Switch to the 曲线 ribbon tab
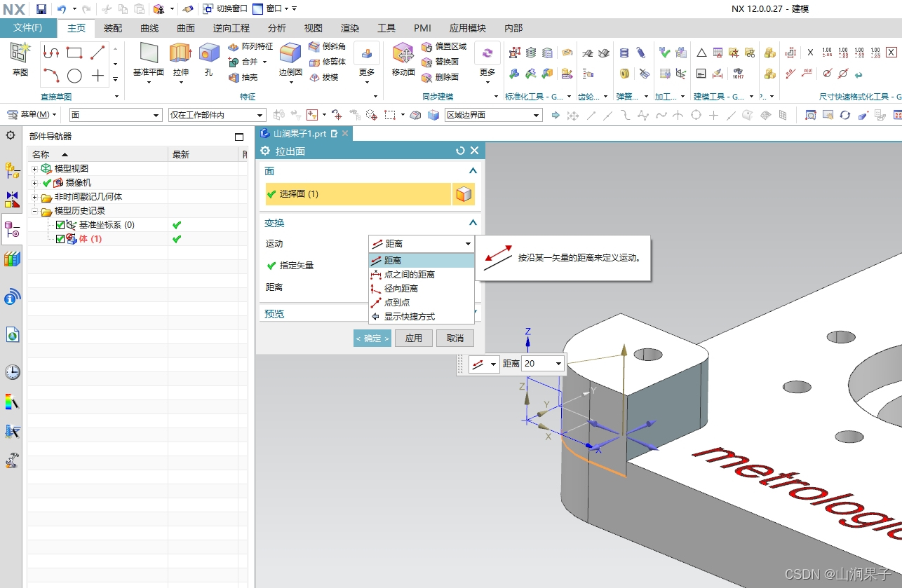The image size is (902, 588). coord(149,28)
